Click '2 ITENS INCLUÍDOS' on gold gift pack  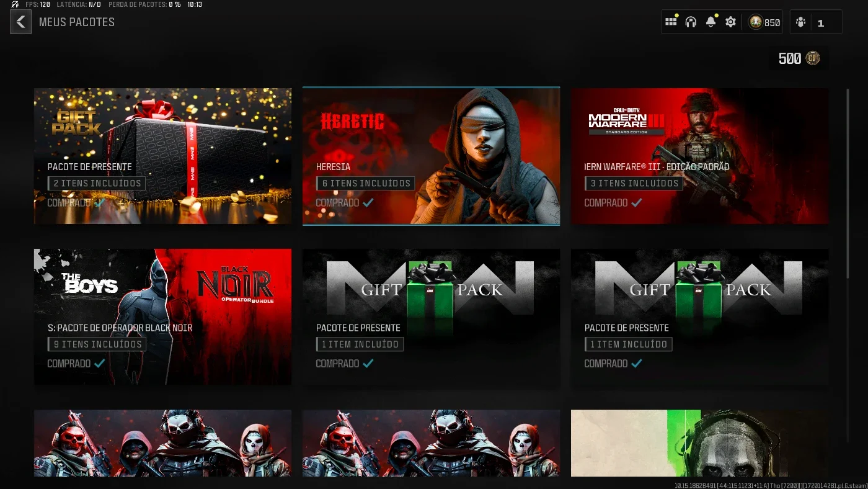coord(97,183)
